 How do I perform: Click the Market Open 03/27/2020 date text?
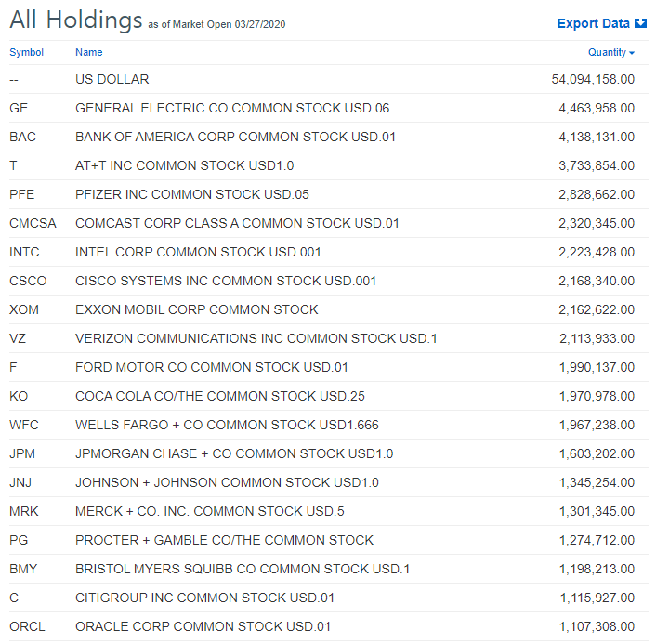tap(229, 25)
